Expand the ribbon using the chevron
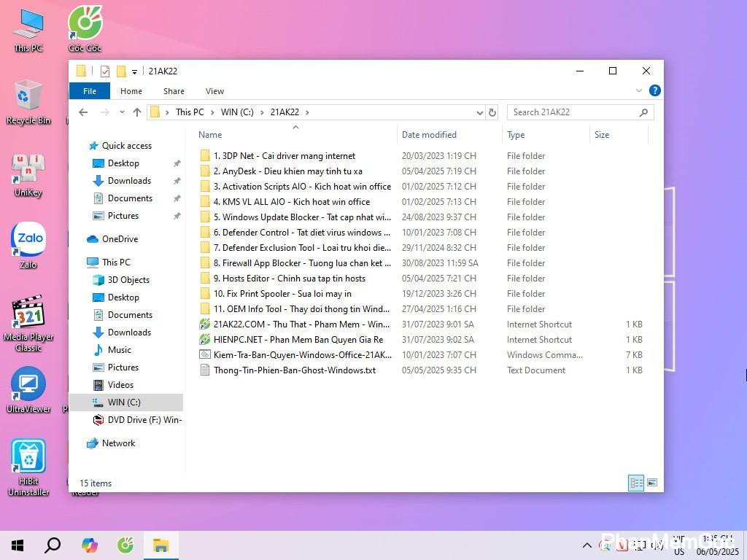 coord(639,91)
